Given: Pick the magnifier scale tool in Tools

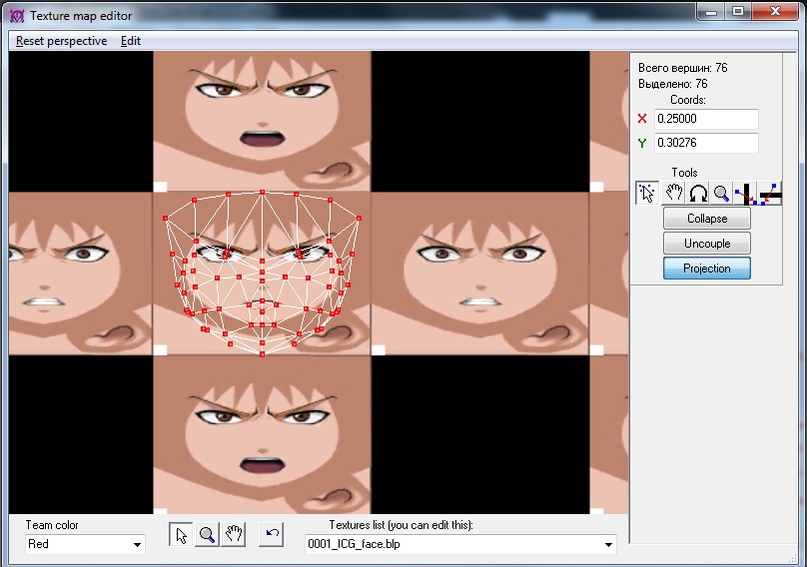Looking at the screenshot, I should 722,193.
